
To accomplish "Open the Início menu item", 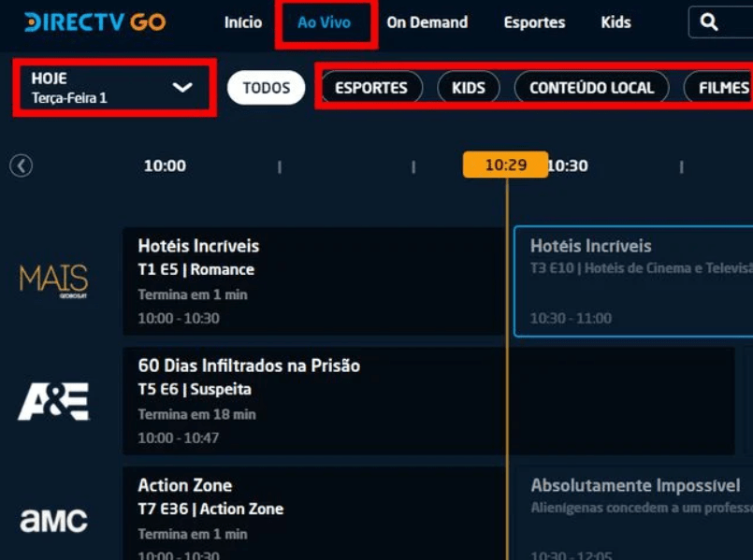I will (243, 22).
